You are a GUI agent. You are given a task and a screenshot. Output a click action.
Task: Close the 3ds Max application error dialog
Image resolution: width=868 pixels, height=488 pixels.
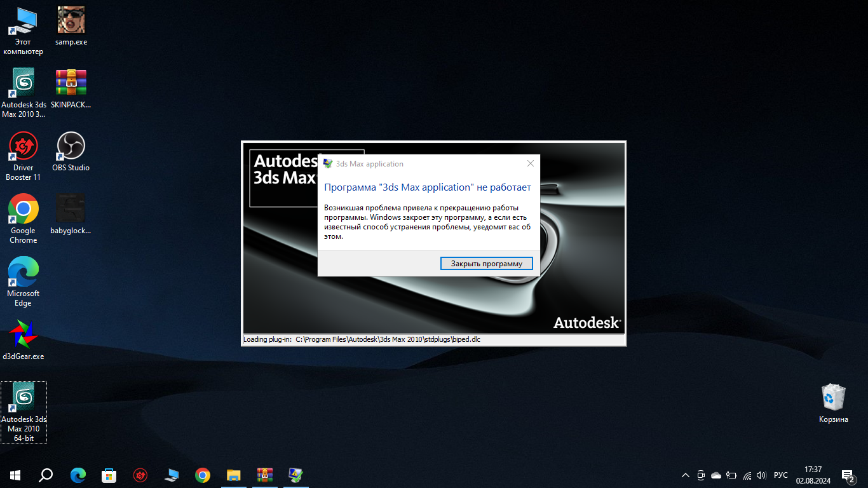(x=531, y=163)
